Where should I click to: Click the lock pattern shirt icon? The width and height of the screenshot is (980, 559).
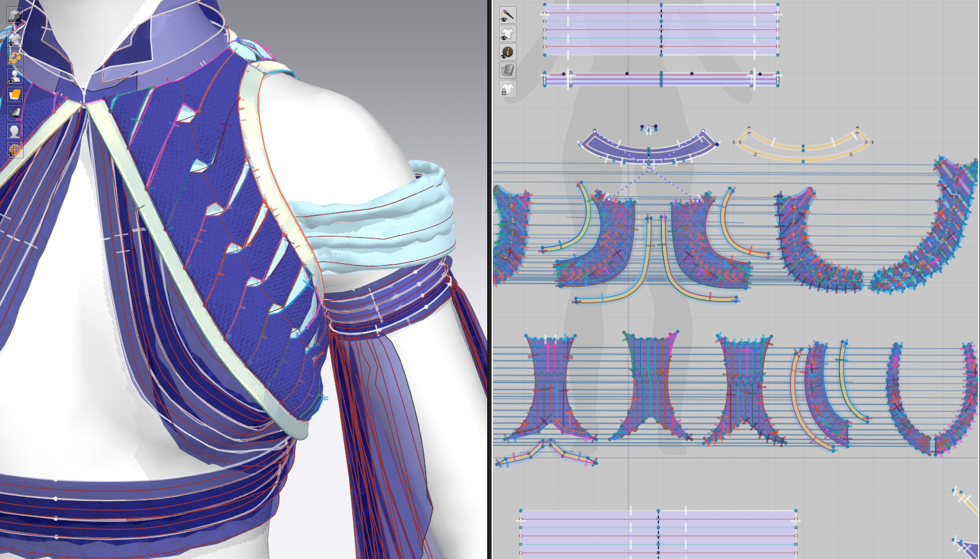tap(507, 90)
